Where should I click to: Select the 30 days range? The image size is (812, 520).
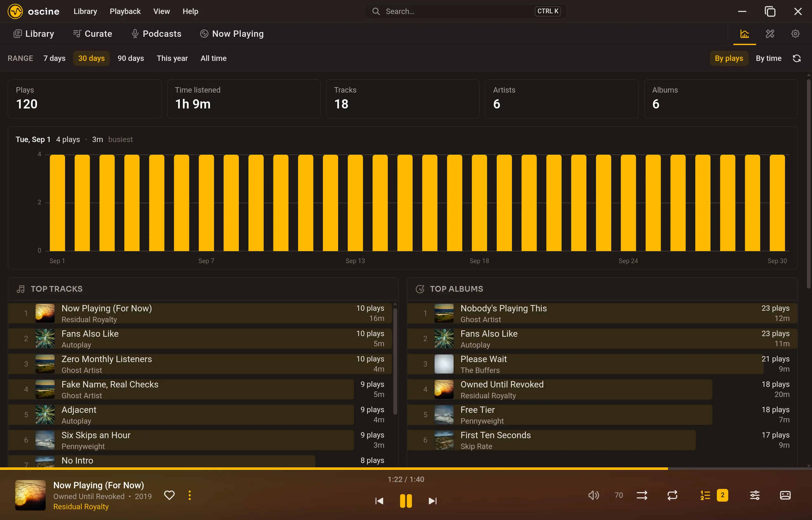92,58
